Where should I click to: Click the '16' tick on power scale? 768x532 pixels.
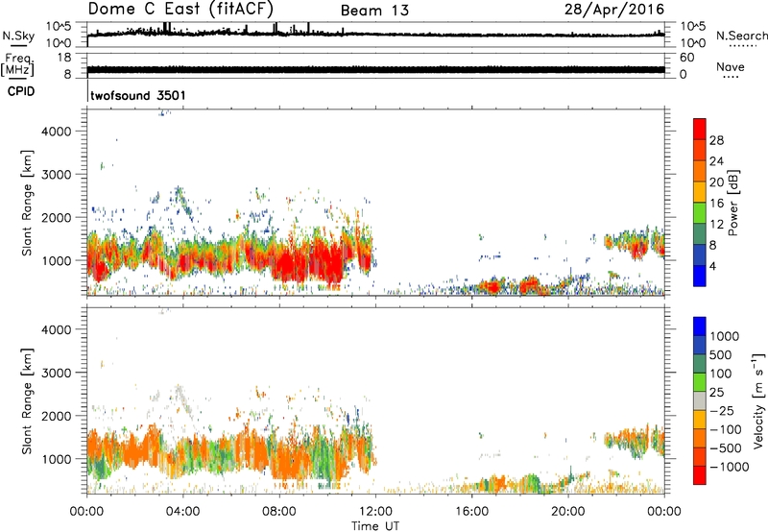click(716, 204)
